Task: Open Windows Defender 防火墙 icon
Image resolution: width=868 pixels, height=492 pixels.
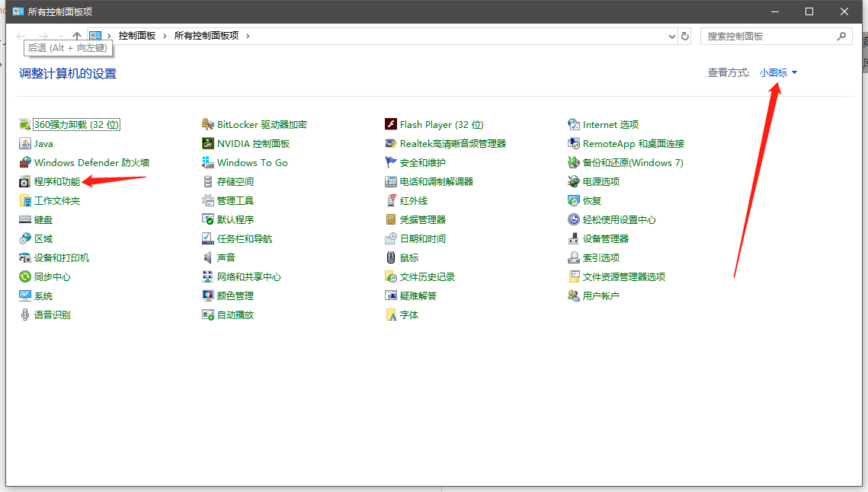Action: pyautogui.click(x=25, y=163)
